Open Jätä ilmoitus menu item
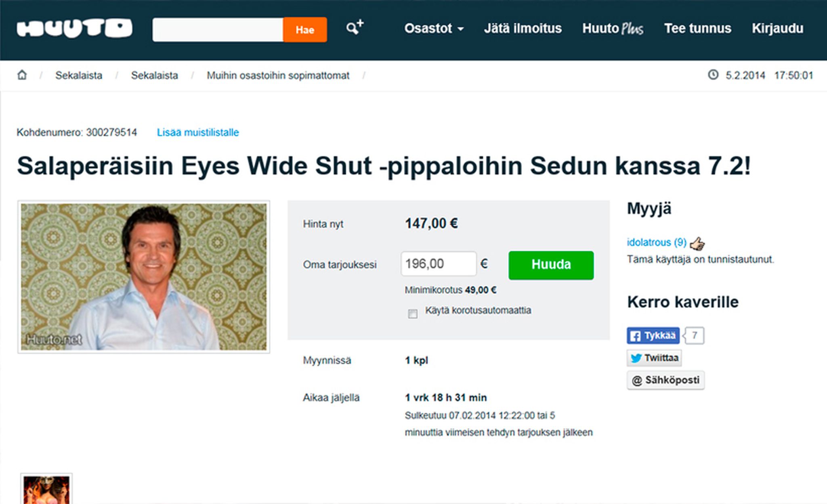Screen dimensions: 827x504 coord(523,29)
